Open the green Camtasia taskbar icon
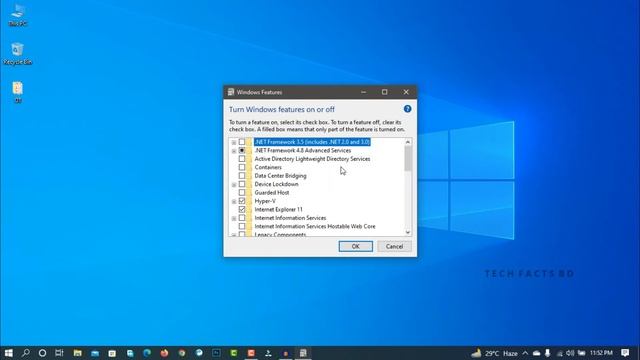 (234, 353)
